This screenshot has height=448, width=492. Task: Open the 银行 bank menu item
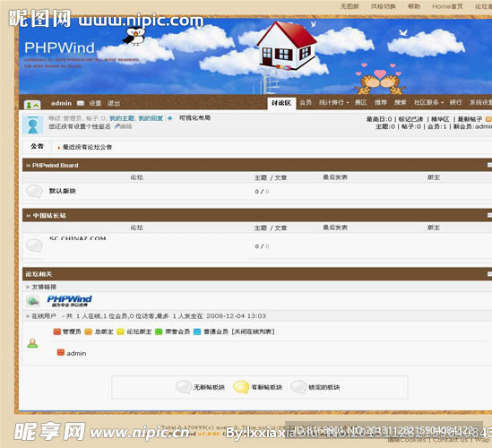pos(455,102)
